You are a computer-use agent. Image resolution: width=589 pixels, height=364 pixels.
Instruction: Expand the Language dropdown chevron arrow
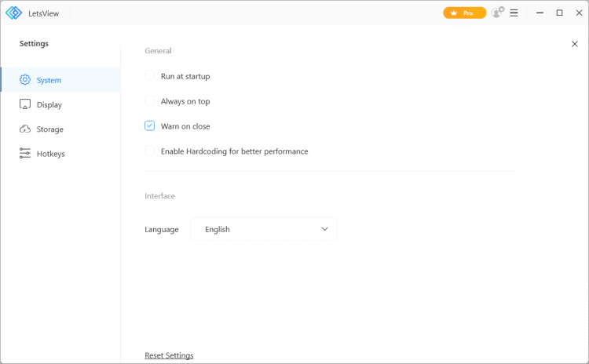point(325,229)
